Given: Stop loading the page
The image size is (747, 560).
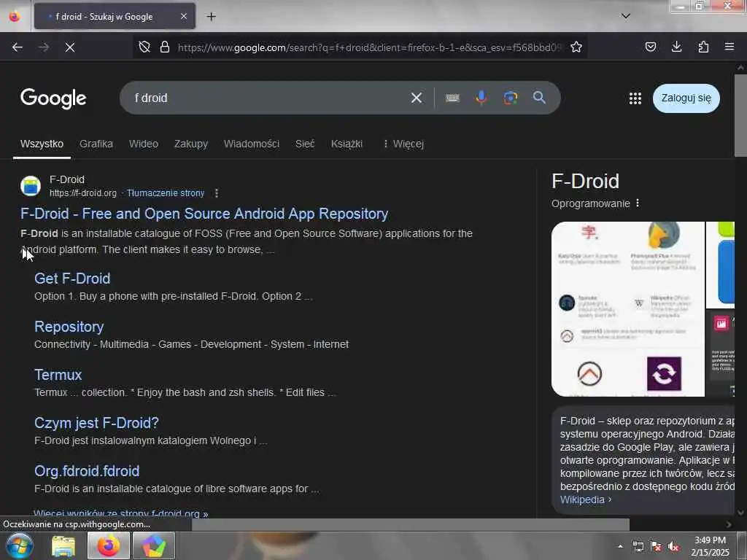Looking at the screenshot, I should (x=69, y=47).
